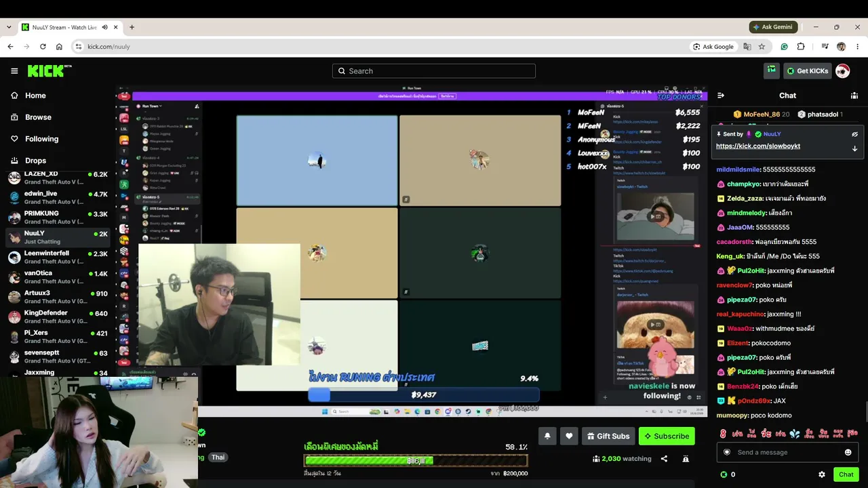Click the KICK logo
This screenshot has height=488, width=868.
pyautogui.click(x=50, y=70)
